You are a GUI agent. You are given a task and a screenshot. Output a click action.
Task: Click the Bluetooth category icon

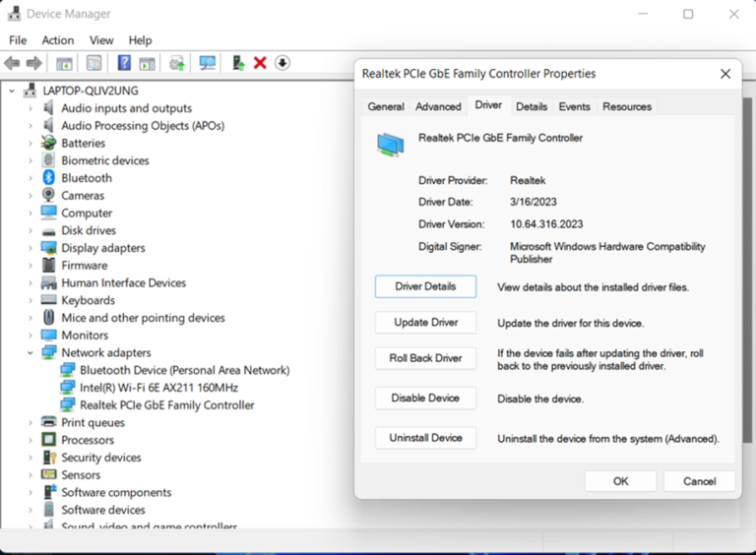[x=48, y=178]
